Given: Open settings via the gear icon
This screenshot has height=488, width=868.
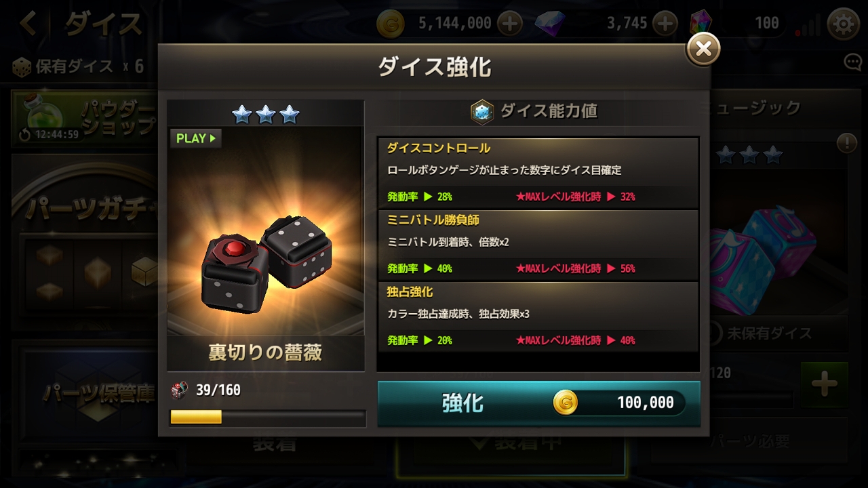Looking at the screenshot, I should 844,24.
